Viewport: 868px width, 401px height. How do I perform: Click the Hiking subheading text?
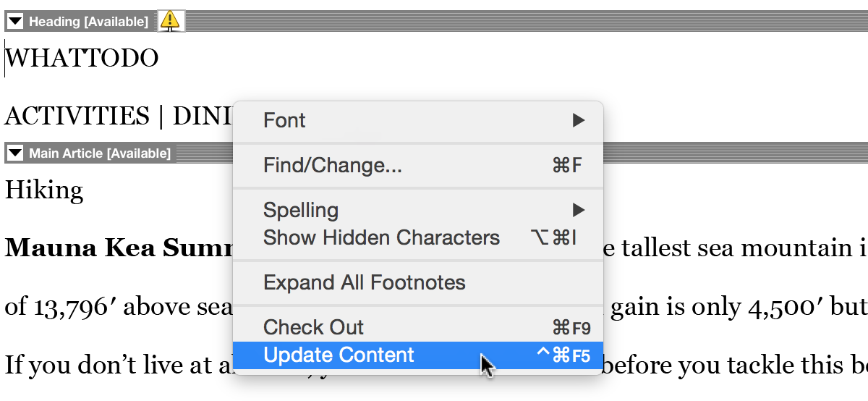tap(44, 190)
